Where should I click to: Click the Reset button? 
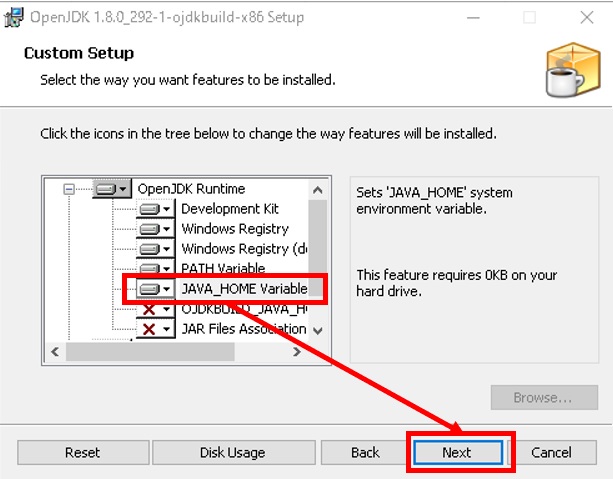[x=83, y=453]
